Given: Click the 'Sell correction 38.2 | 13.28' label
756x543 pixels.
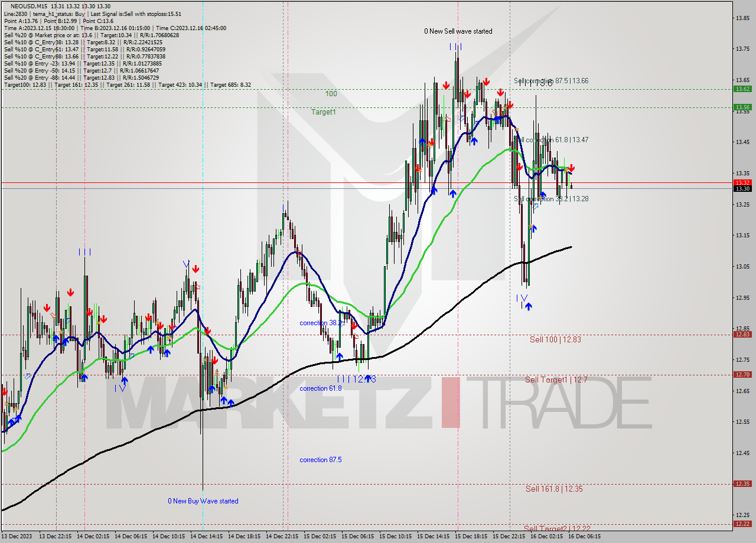Looking at the screenshot, I should (551, 199).
